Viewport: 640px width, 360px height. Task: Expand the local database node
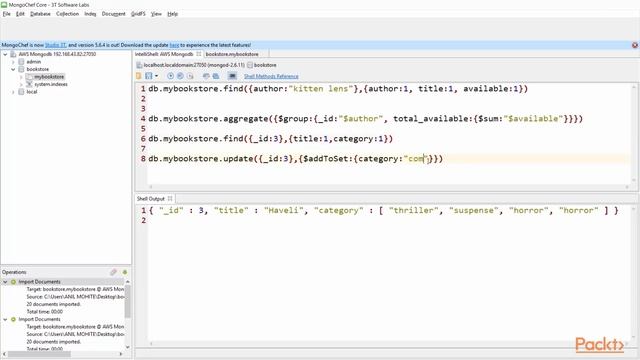(13, 92)
